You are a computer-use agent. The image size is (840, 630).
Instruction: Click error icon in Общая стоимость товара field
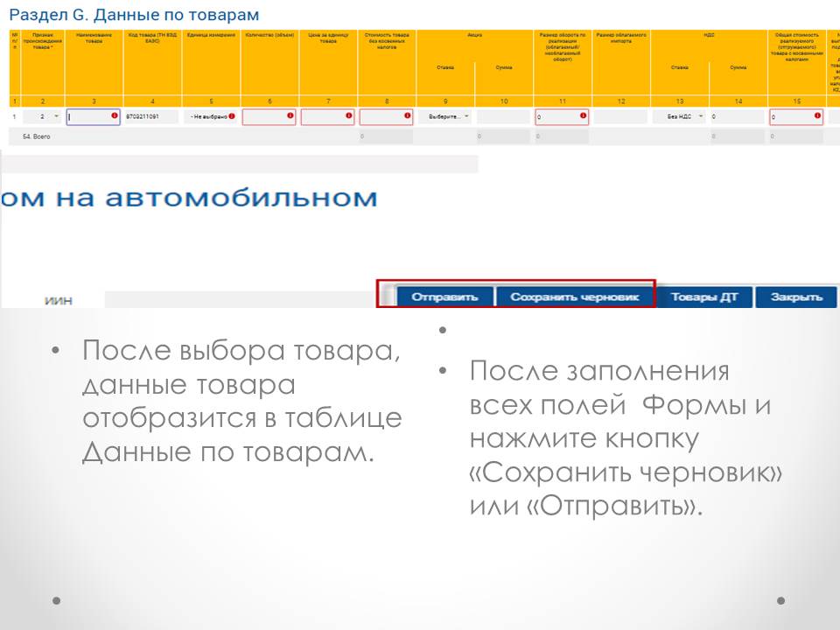[x=817, y=115]
